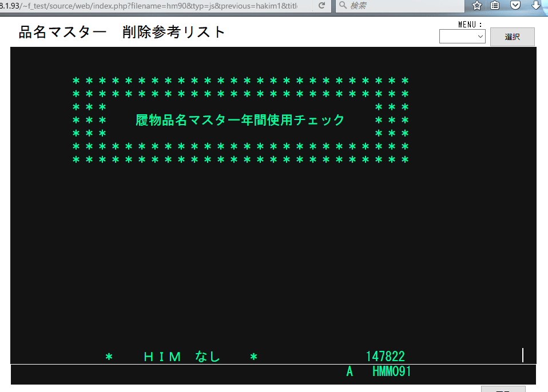
Task: Click into the 検索 search field
Action: coord(400,6)
